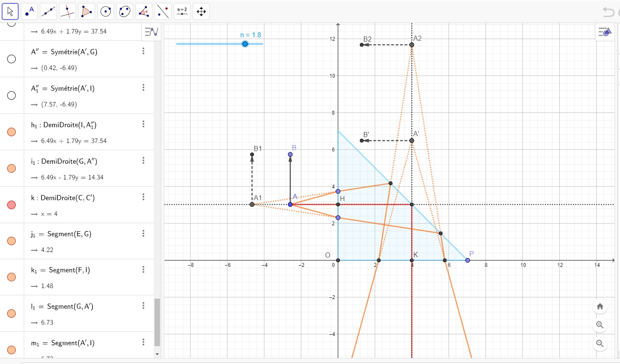Choose the Line tool

(48, 11)
